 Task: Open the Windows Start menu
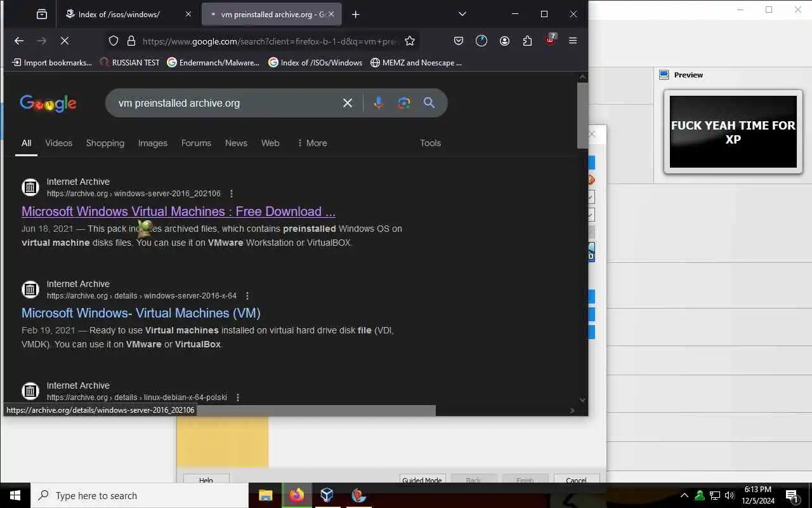15,495
